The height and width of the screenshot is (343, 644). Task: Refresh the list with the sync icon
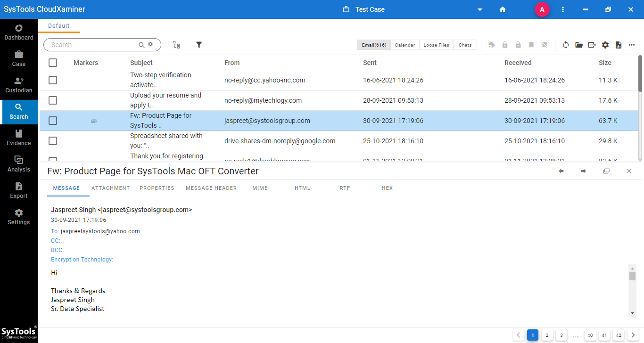566,45
